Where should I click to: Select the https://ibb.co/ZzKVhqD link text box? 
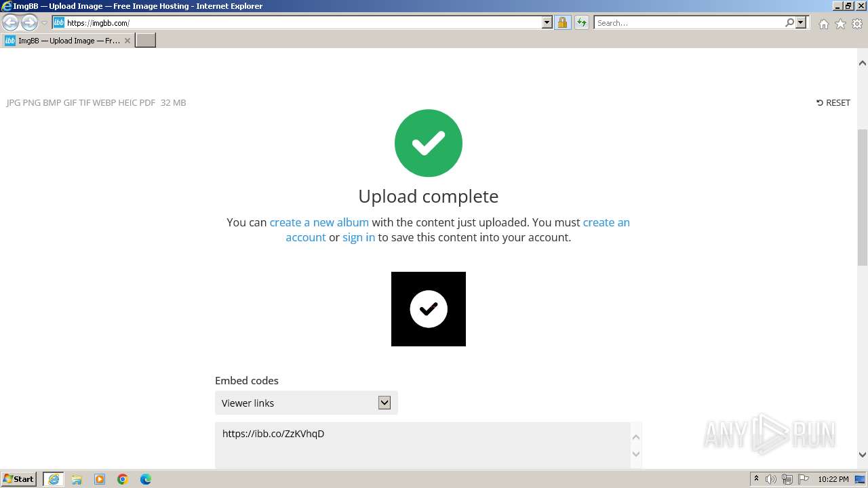tap(422, 445)
